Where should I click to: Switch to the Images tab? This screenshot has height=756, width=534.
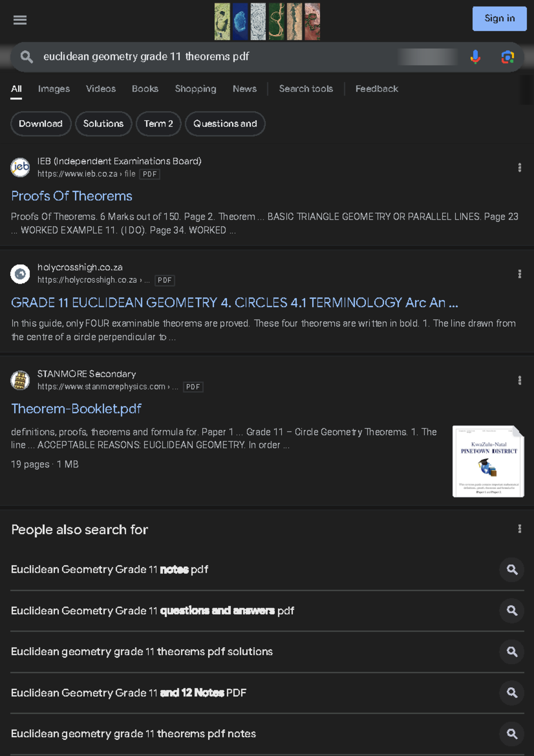[x=54, y=89]
